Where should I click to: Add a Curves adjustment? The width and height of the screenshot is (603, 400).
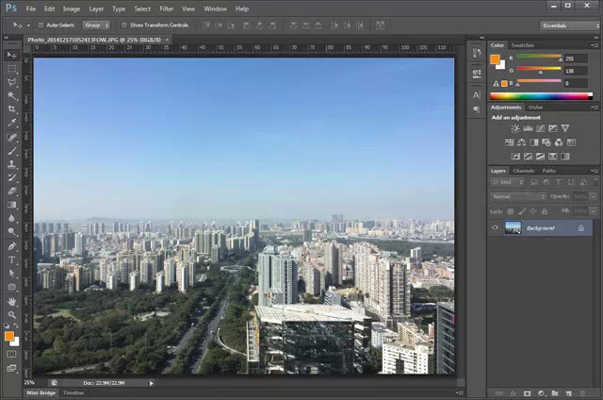click(x=540, y=128)
